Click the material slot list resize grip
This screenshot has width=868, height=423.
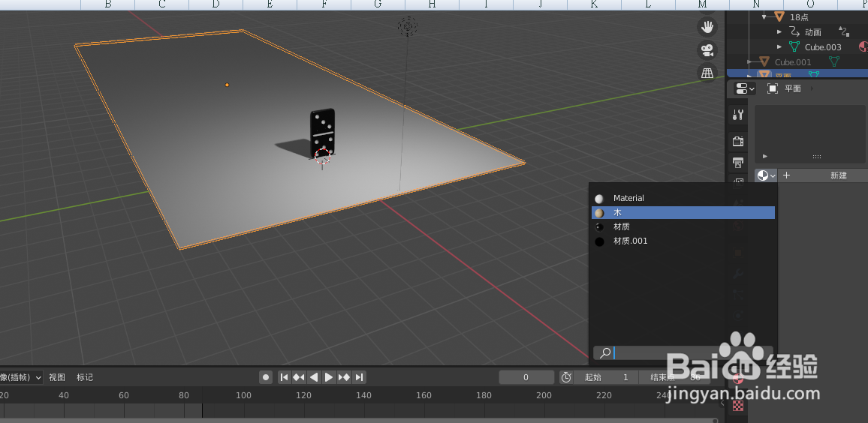(816, 157)
